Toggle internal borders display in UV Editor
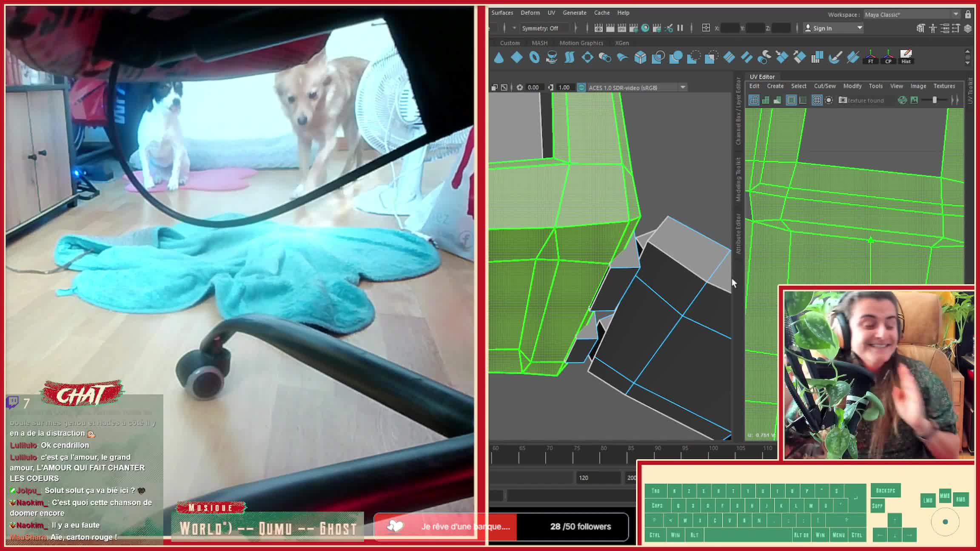 803,100
